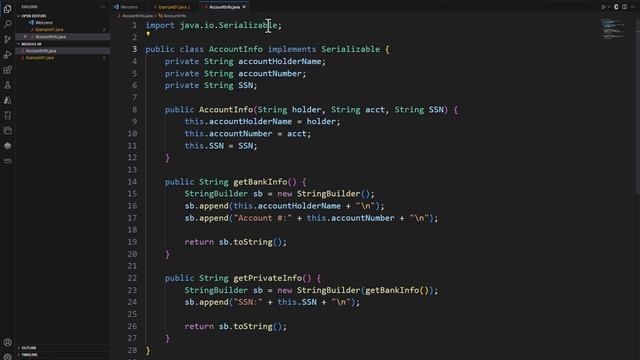
Task: Collapse the Open Editors section
Action: coord(33,16)
